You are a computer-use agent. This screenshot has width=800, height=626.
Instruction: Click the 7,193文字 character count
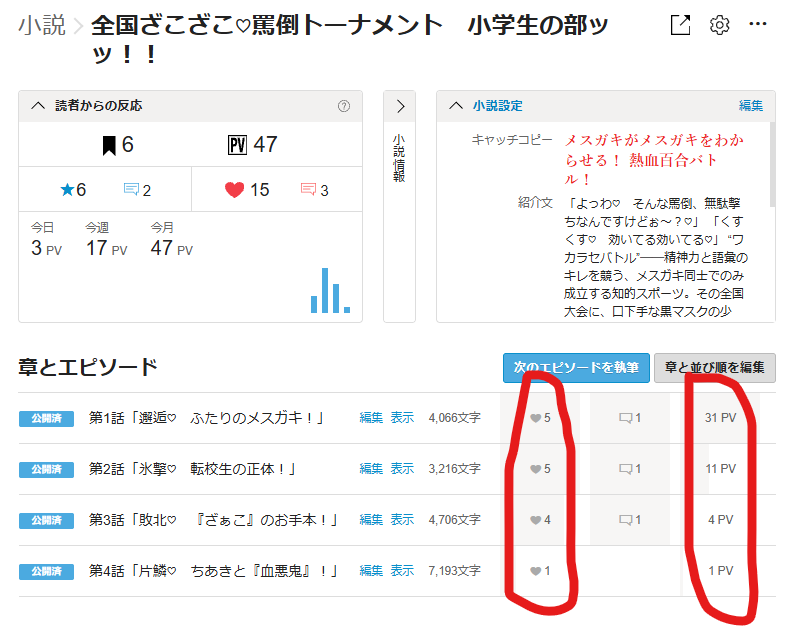(x=455, y=571)
